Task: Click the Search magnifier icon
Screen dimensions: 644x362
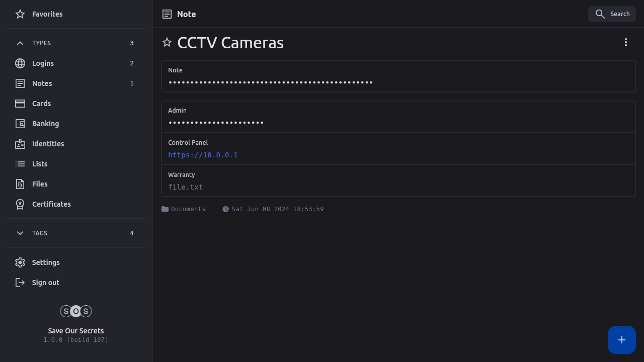Action: (600, 14)
